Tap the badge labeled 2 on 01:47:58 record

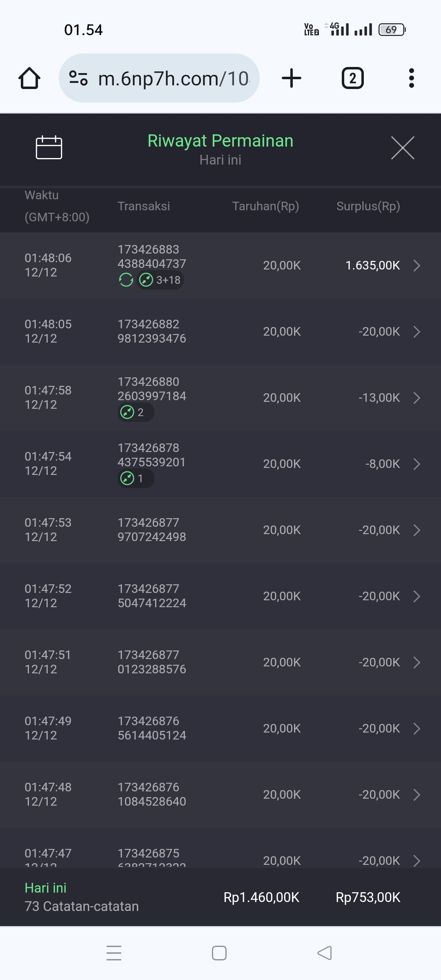(x=136, y=412)
